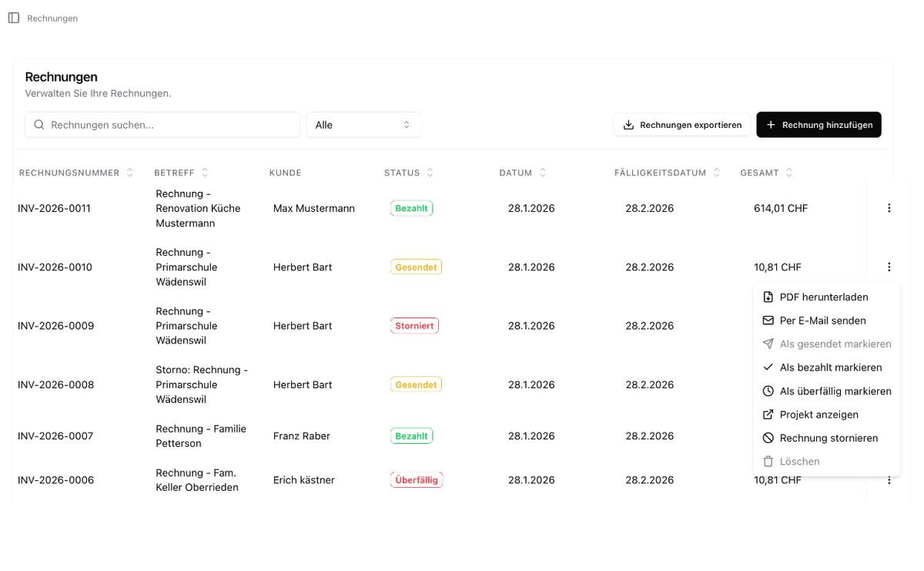Screen dimensions: 924x571
Task: Click the cancel icon for Rechnung stornieren
Action: 768,438
